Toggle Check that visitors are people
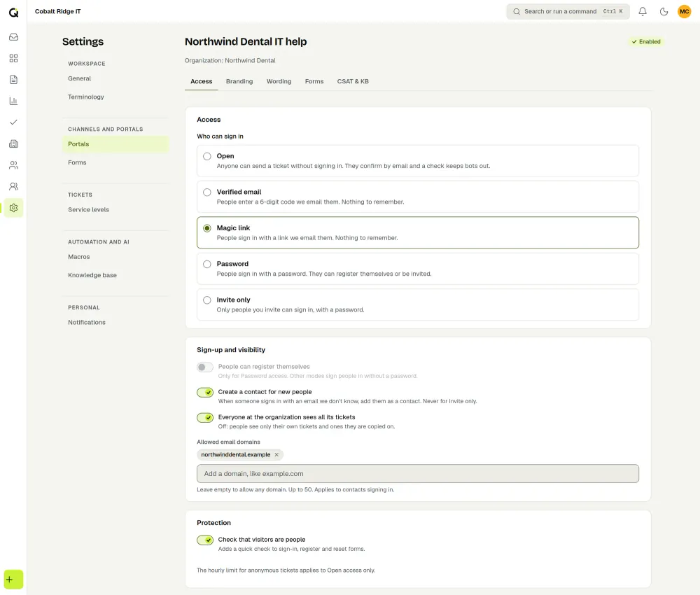 (205, 540)
